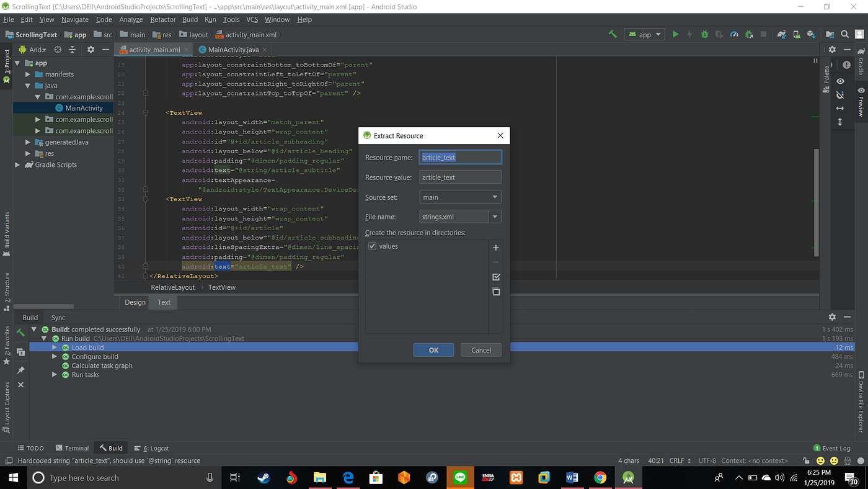Launch the Debug tool via the bug icon
This screenshot has width=868, height=489.
click(704, 34)
